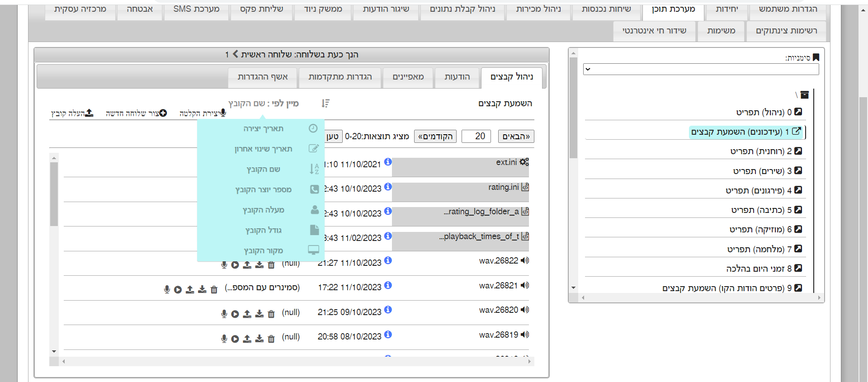Click the שלוחה ראשית breadcrumb link
The image size is (868, 382).
click(266, 55)
